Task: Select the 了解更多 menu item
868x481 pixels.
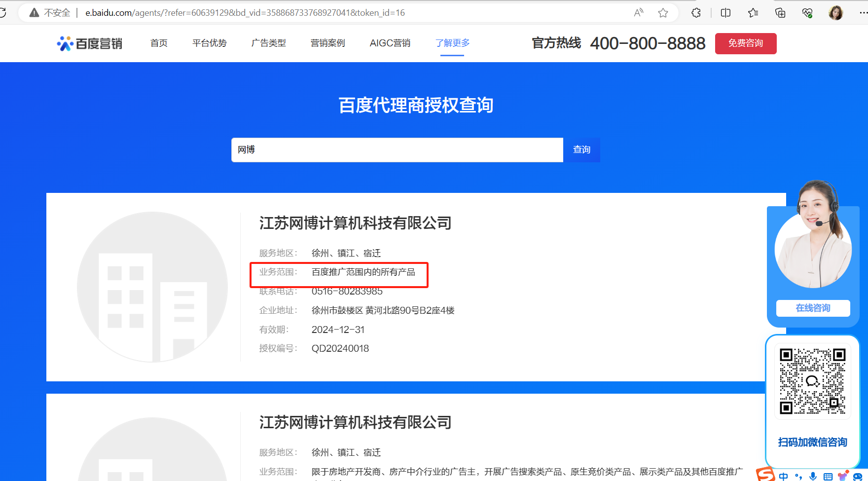Action: [452, 43]
